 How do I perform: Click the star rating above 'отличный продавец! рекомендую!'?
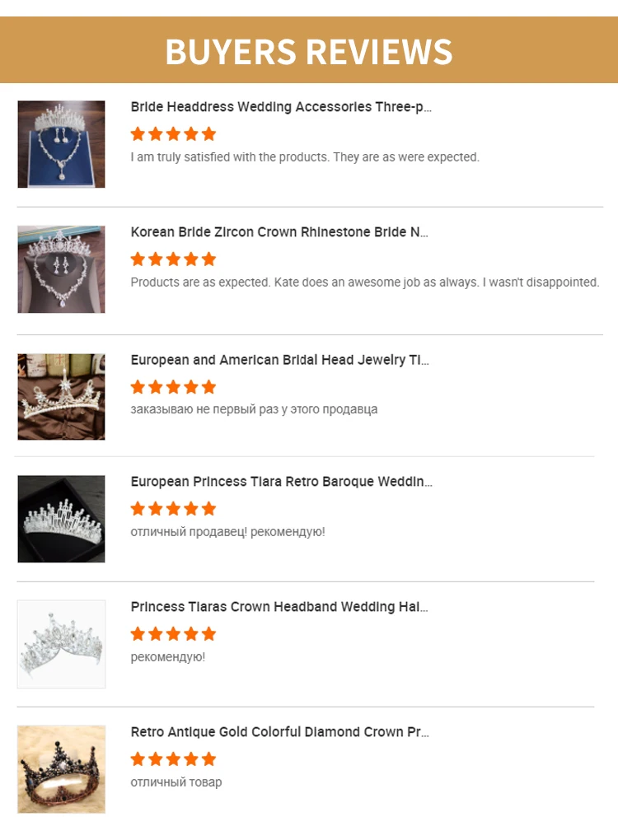[x=173, y=509]
